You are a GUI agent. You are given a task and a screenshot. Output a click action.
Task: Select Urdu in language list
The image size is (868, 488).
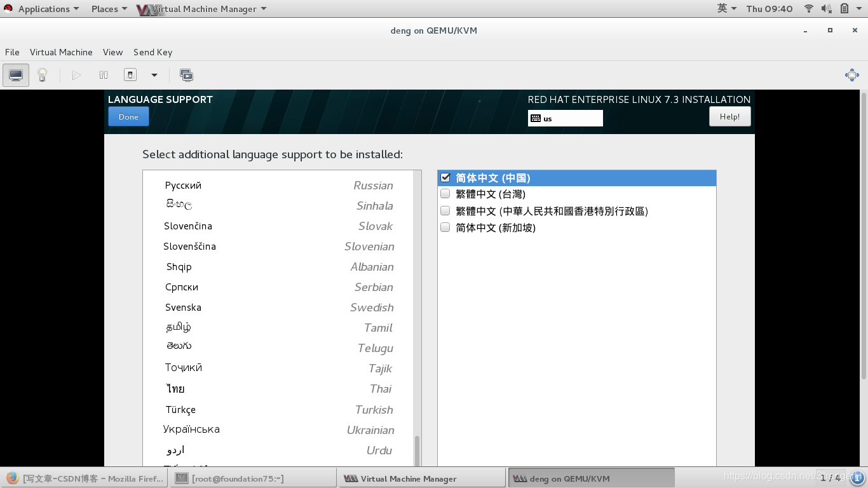point(278,451)
